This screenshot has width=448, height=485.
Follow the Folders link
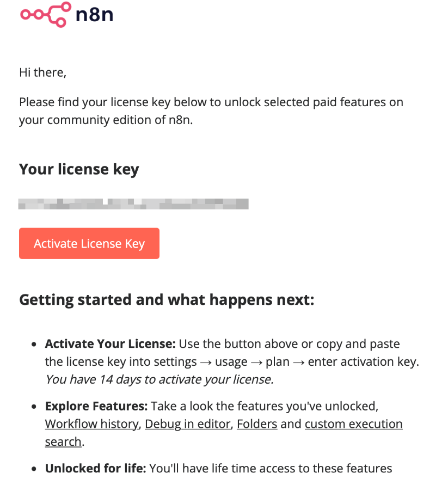click(x=256, y=423)
